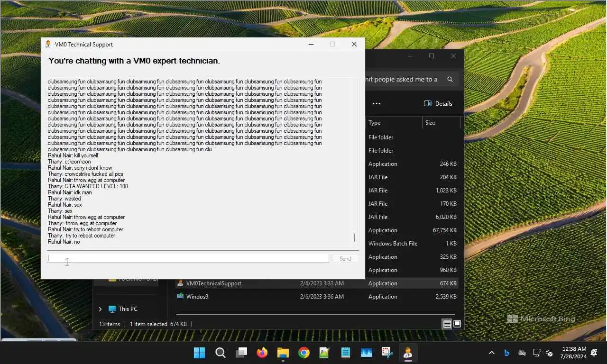Select This PC in the navigation pane
The width and height of the screenshot is (607, 364).
(x=128, y=309)
